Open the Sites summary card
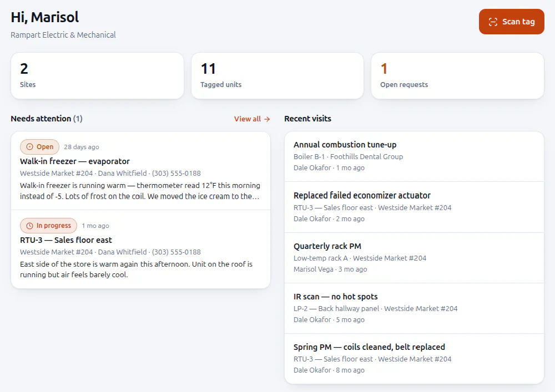This screenshot has height=392, width=555. [97, 75]
